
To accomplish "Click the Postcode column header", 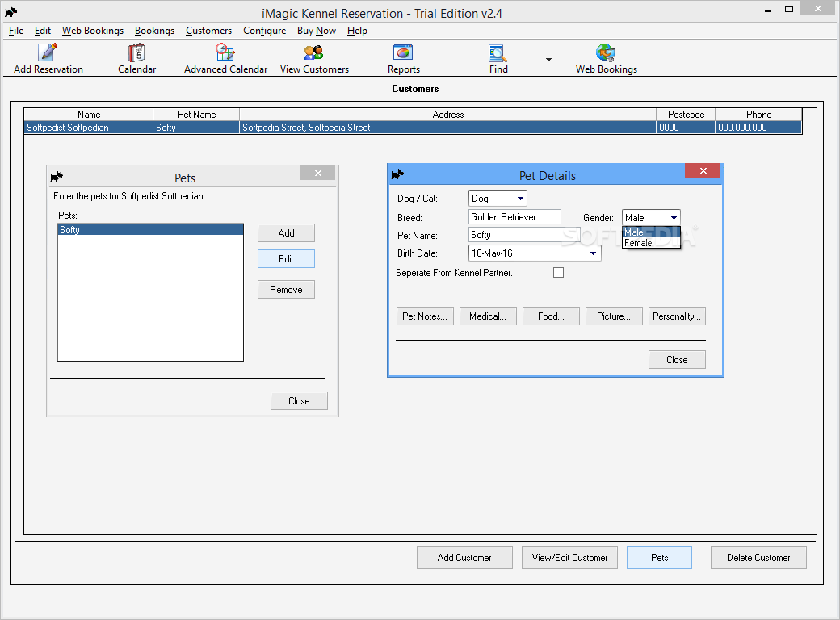I will (686, 115).
